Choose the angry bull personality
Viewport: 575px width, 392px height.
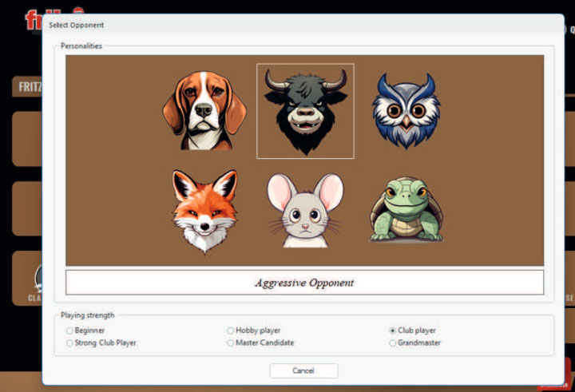coord(305,112)
